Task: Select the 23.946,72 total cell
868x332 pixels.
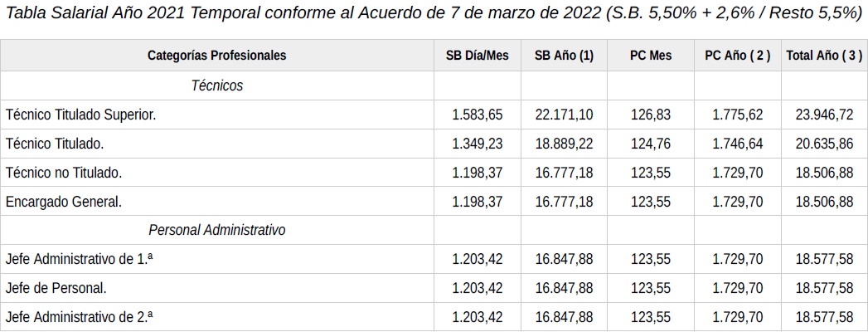Action: (824, 115)
